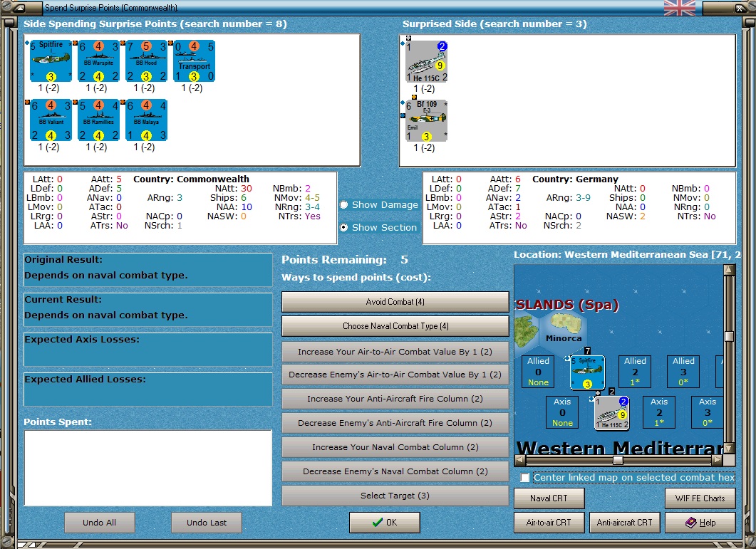Image resolution: width=756 pixels, height=549 pixels.
Task: Increase Your Anti-Aircraft Fire Column
Action: (x=395, y=399)
